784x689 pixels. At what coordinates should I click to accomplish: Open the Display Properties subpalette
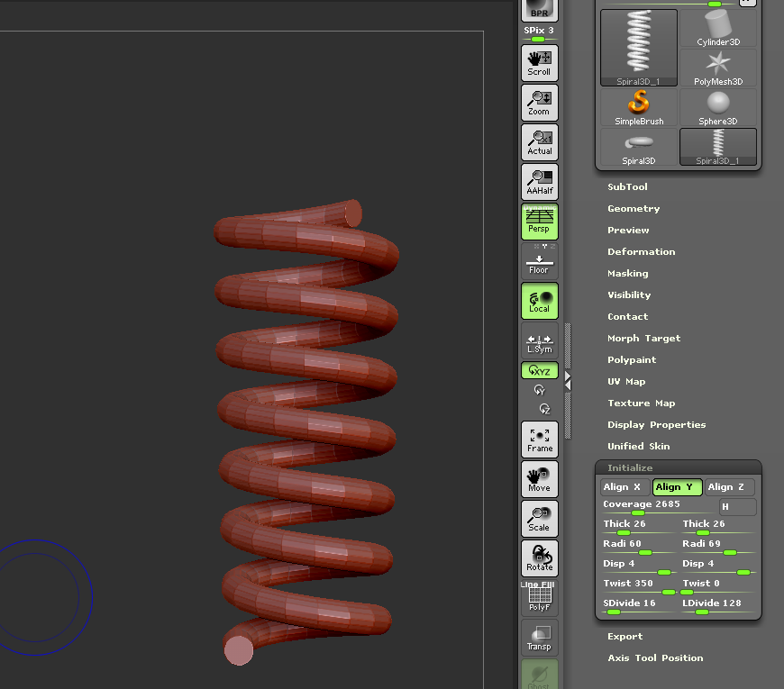coord(657,425)
